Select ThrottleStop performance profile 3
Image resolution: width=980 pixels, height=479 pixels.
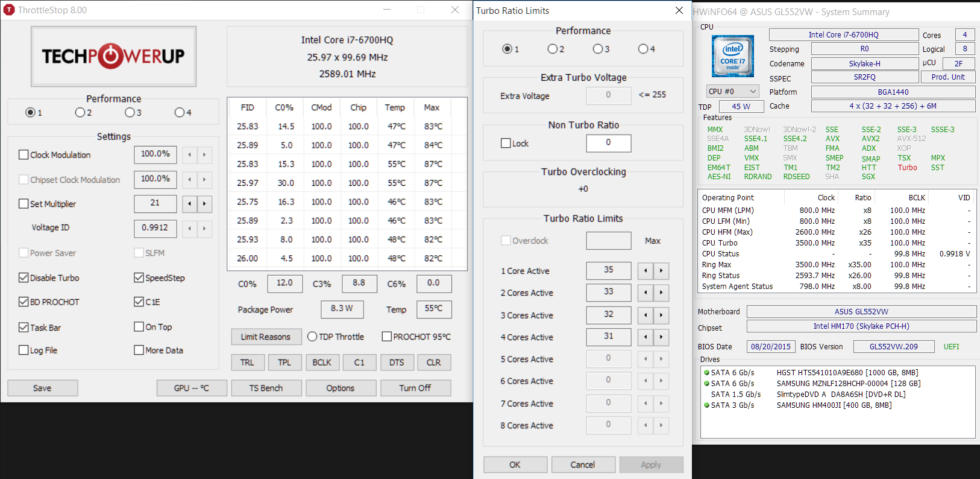click(133, 112)
